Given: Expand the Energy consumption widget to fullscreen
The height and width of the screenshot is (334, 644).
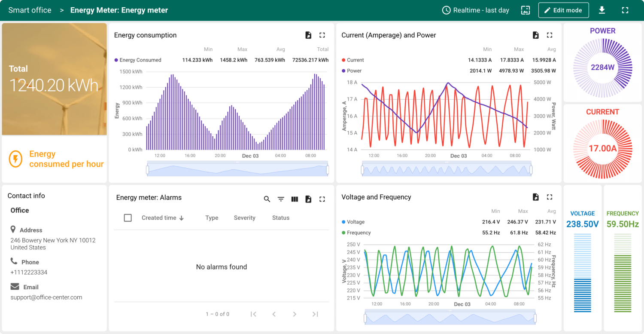Looking at the screenshot, I should coord(322,35).
